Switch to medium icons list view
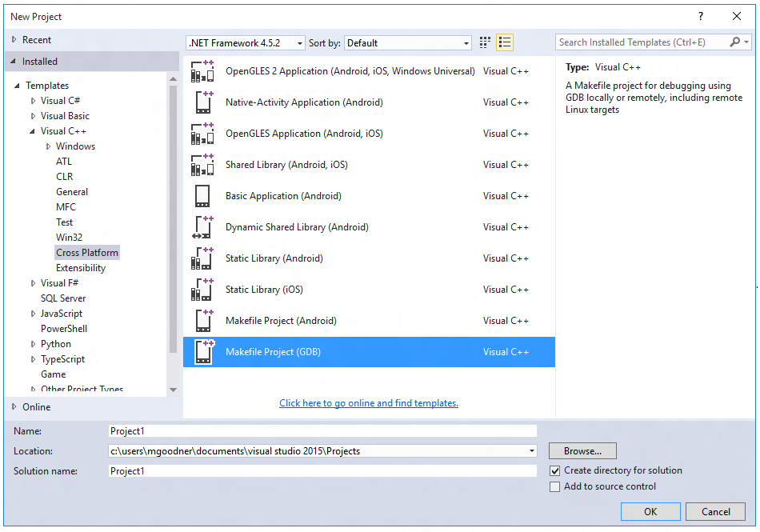Screen dimensions: 760x532 pyautogui.click(x=504, y=42)
